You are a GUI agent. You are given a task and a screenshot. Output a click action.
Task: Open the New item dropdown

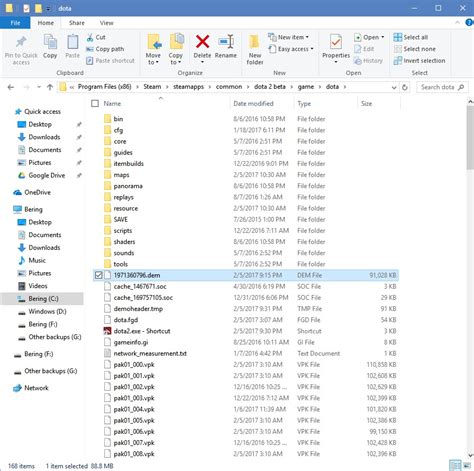(x=289, y=37)
